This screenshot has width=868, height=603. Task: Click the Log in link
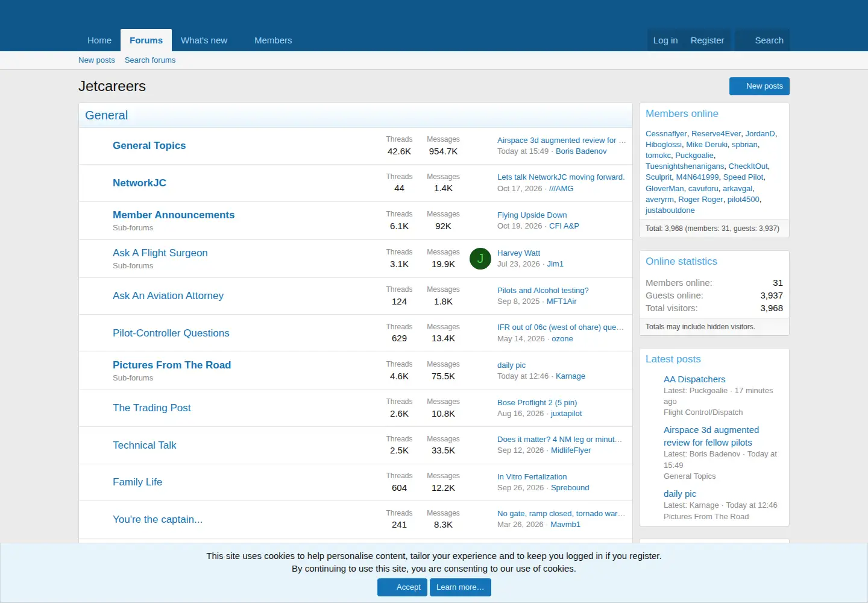(x=665, y=40)
